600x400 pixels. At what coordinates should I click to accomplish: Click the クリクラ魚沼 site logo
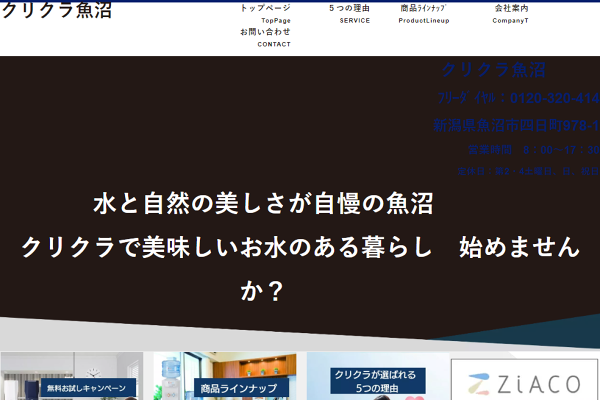pyautogui.click(x=57, y=12)
